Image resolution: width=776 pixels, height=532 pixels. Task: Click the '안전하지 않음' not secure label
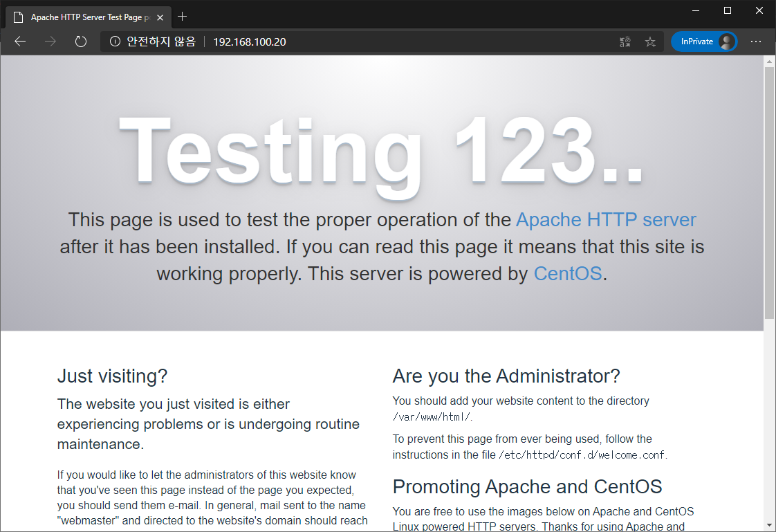tap(161, 42)
